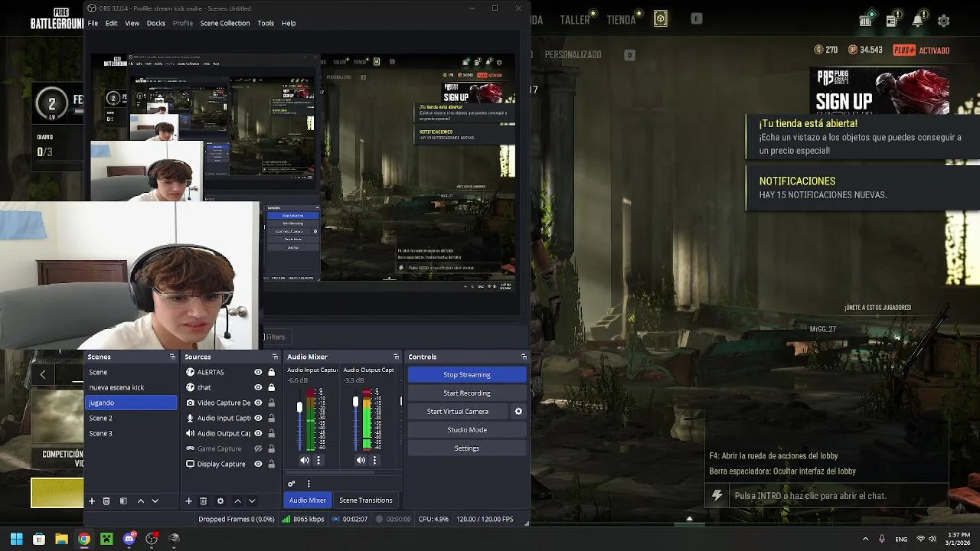Lock the Display Capture source

[271, 464]
